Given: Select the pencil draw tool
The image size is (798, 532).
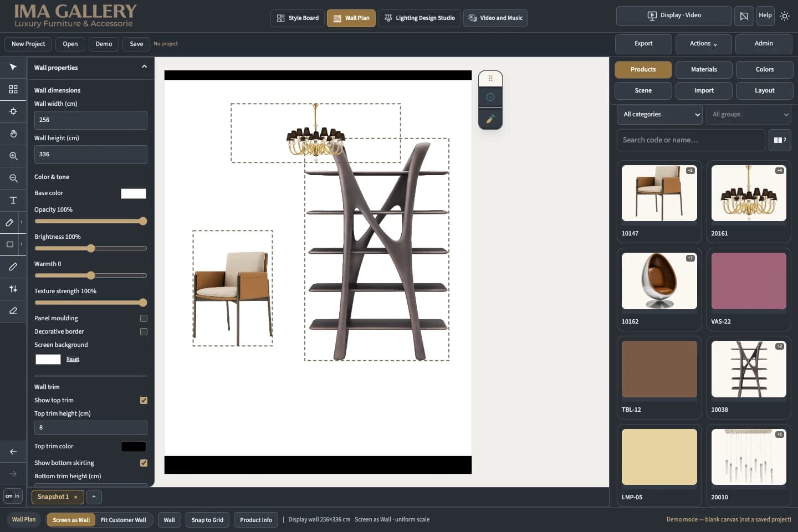Looking at the screenshot, I should (9, 222).
